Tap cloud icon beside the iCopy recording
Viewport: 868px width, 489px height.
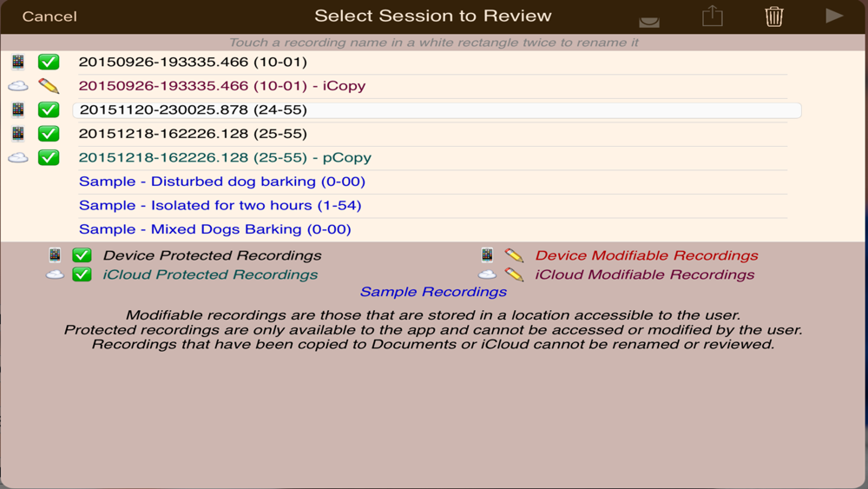[x=18, y=86]
